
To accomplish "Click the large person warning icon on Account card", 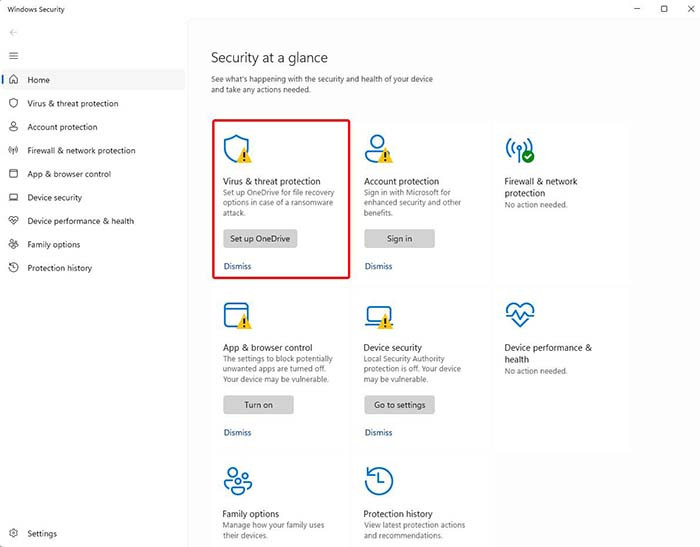I will pyautogui.click(x=379, y=149).
